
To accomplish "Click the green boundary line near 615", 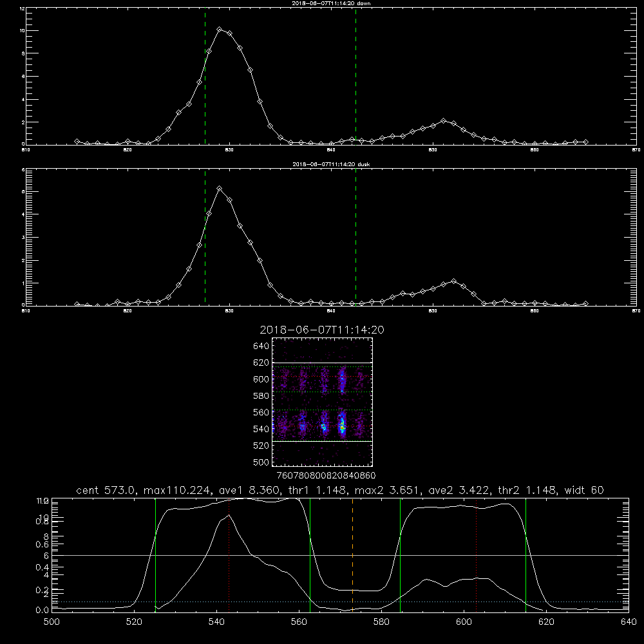I will coord(526,554).
